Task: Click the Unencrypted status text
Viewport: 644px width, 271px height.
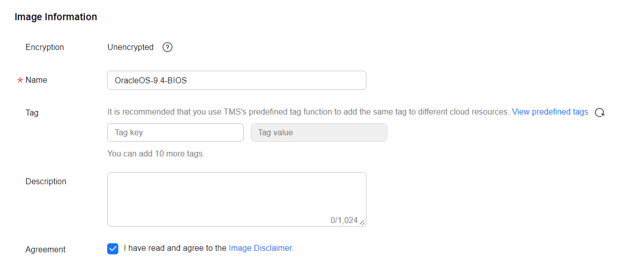Action: point(130,47)
